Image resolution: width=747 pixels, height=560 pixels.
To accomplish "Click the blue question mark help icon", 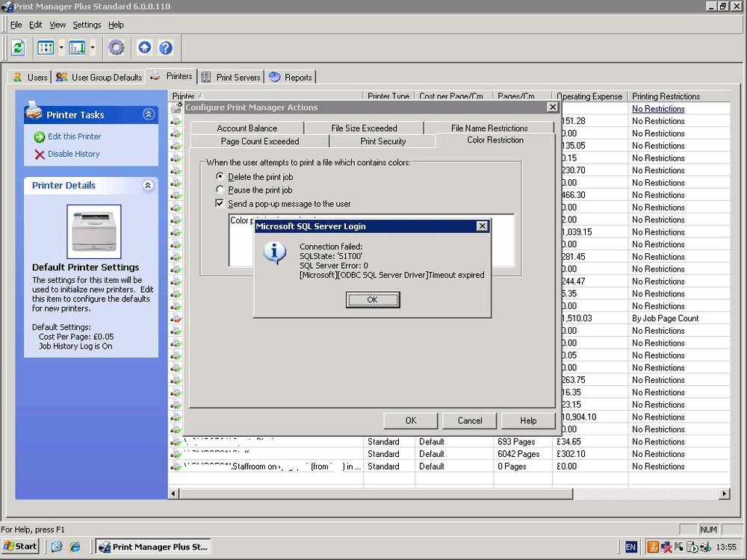I will [x=165, y=48].
